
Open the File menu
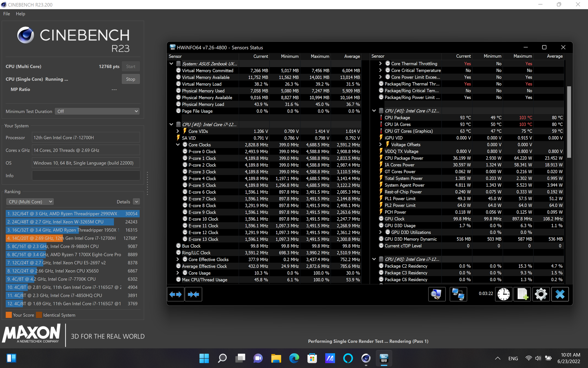[x=6, y=14]
